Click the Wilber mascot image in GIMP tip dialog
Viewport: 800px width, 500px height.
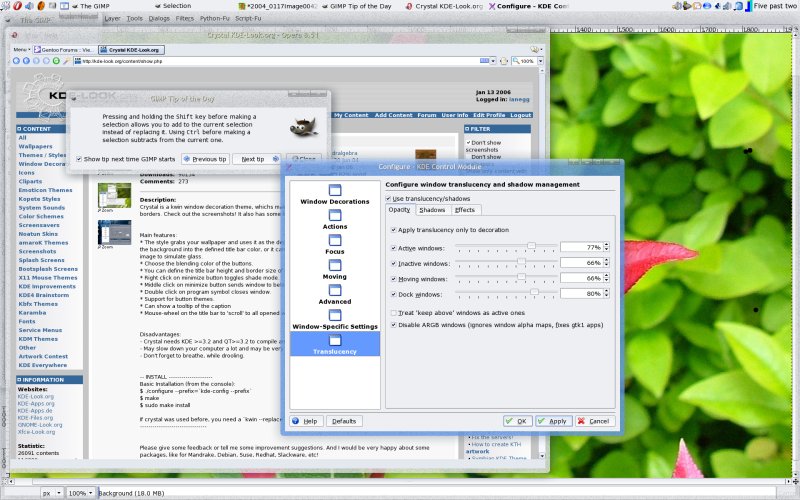pyautogui.click(x=304, y=127)
